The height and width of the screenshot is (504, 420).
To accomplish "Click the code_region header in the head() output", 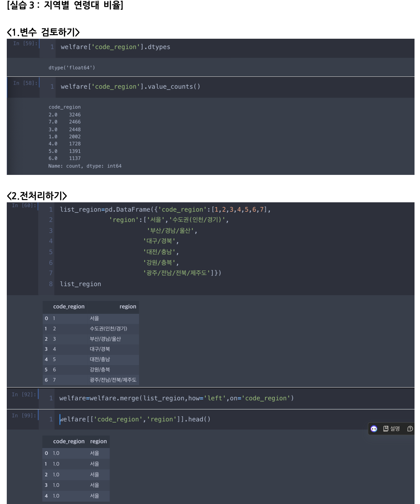I will pyautogui.click(x=69, y=441).
